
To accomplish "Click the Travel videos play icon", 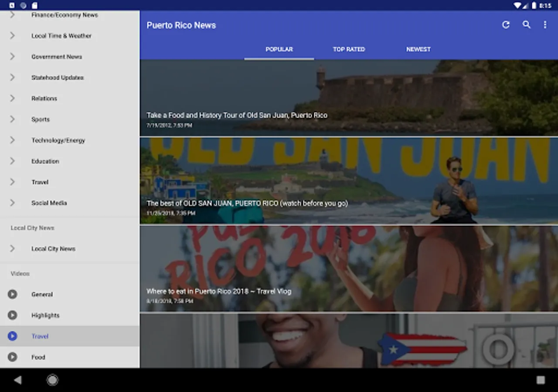I will pos(12,336).
